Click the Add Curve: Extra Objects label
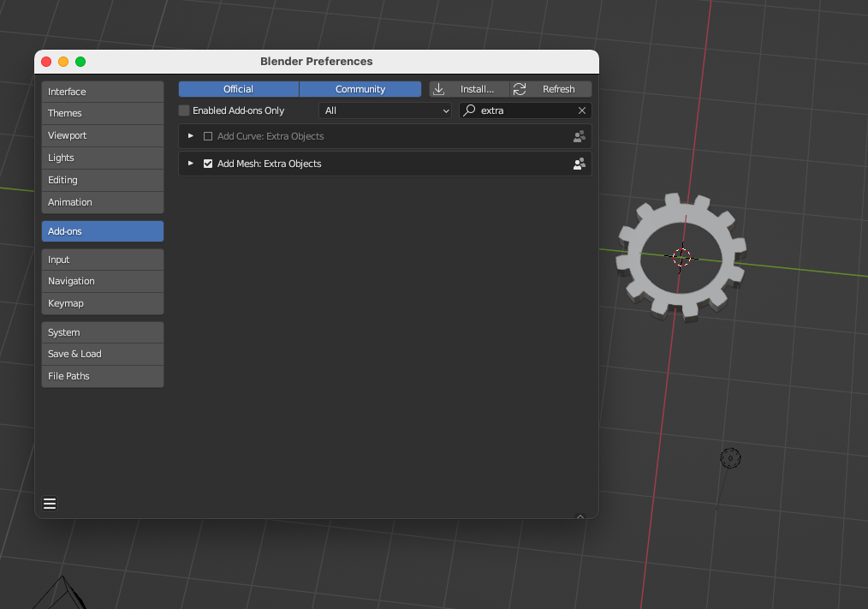The width and height of the screenshot is (868, 609). (271, 136)
